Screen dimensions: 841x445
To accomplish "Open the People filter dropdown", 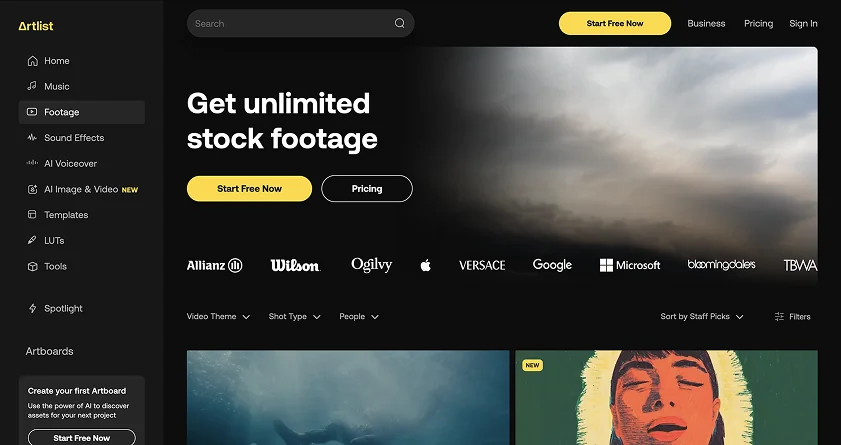I will click(x=359, y=316).
